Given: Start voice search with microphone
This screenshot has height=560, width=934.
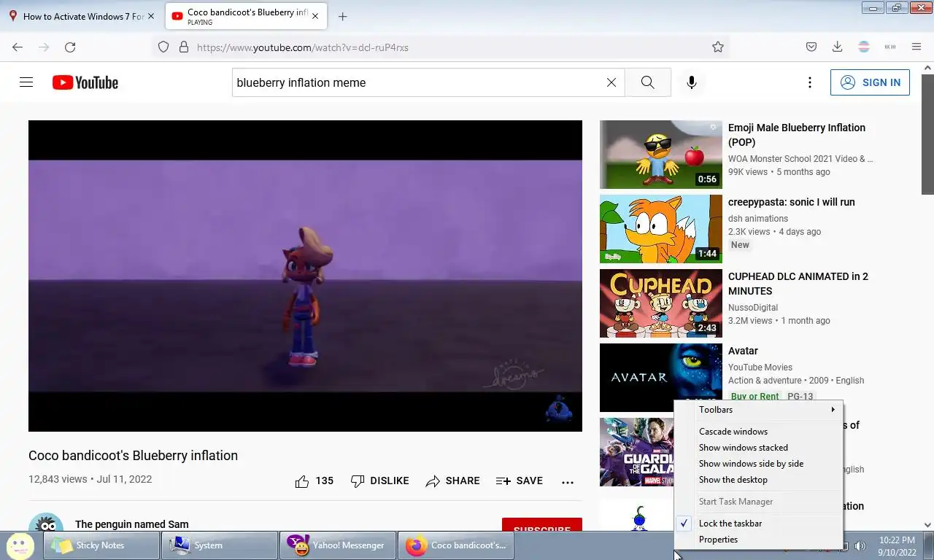Looking at the screenshot, I should click(692, 82).
